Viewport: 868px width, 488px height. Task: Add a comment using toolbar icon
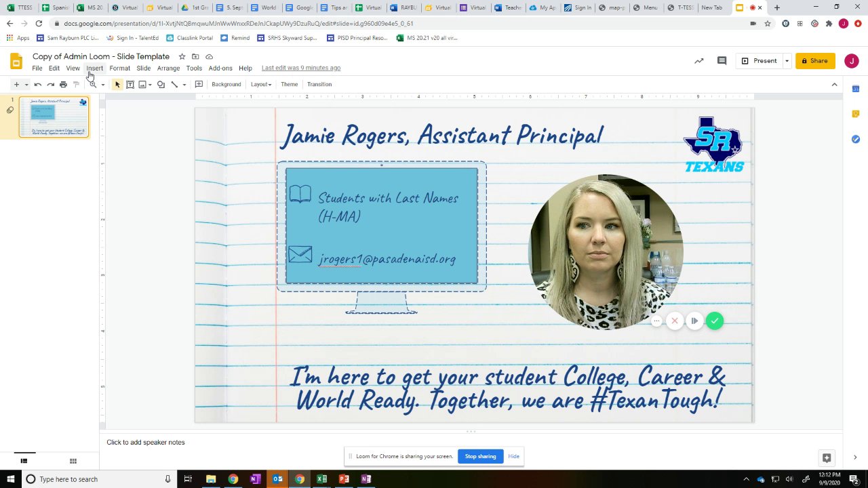199,85
